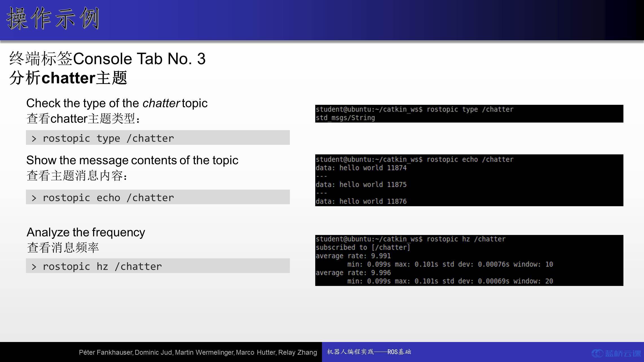Image resolution: width=644 pixels, height=362 pixels.
Task: Click the terminal line rostopic hz /chatter
Action: click(411, 239)
